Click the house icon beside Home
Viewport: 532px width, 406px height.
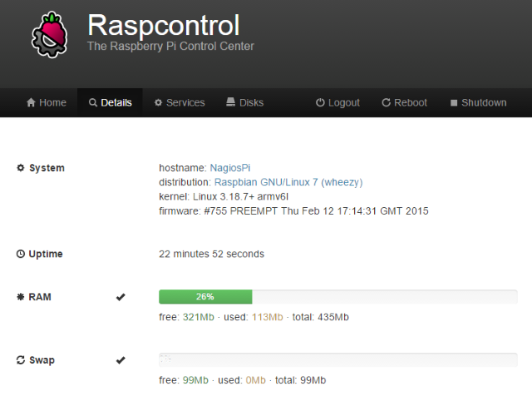point(31,102)
